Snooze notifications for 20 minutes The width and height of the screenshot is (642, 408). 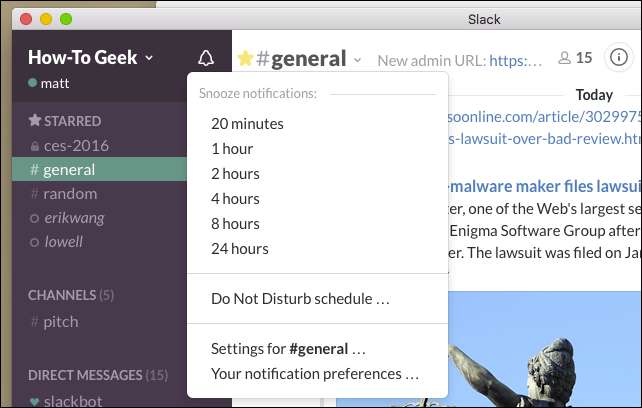247,124
